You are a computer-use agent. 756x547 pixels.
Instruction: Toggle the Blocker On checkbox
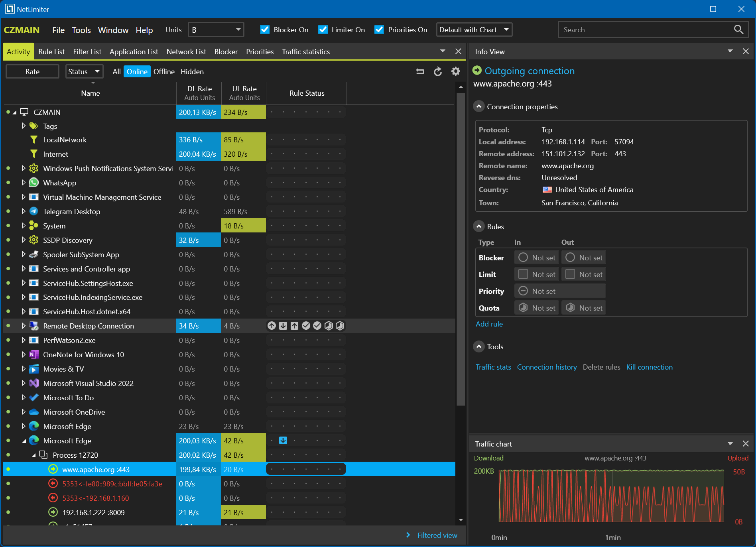(265, 30)
